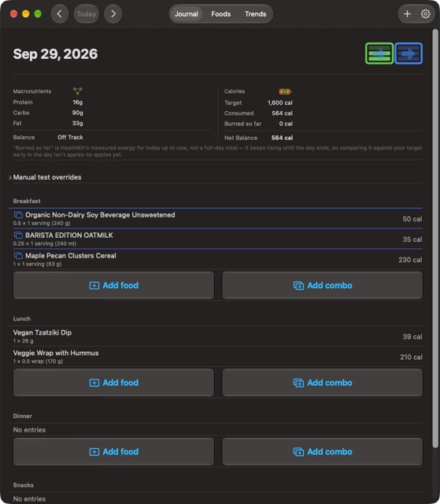Viewport: 440px width, 504px height.
Task: Click the vertical scrollbar of the journal
Action: point(435,238)
